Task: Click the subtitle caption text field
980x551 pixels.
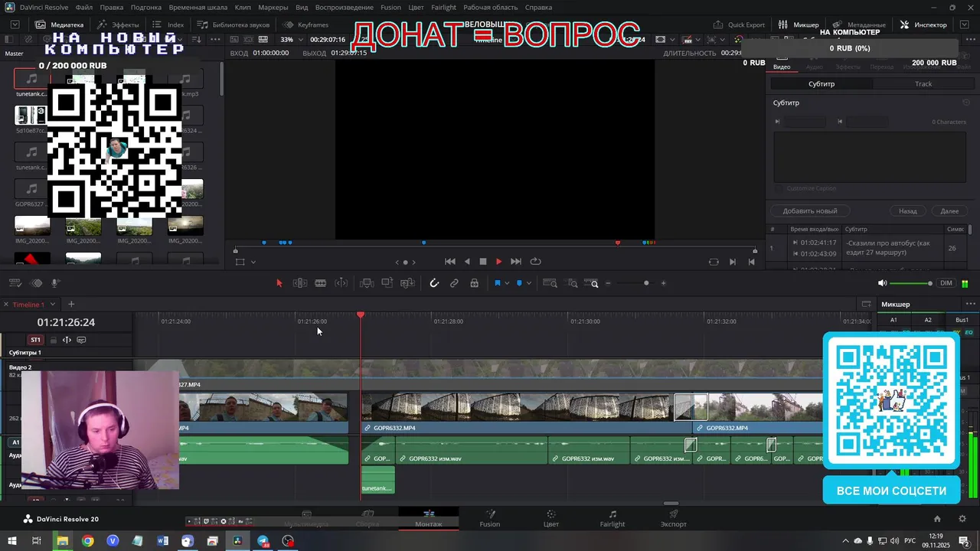Action: (870, 156)
